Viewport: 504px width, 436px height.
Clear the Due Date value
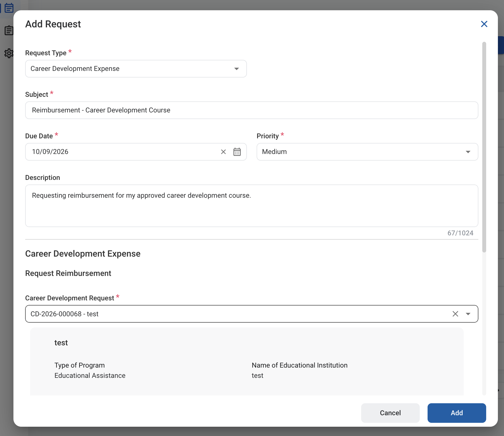pyautogui.click(x=223, y=152)
